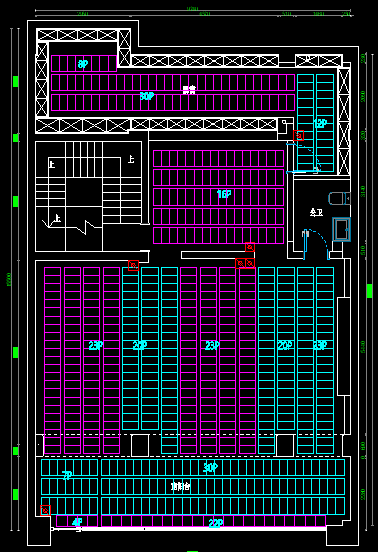The height and width of the screenshot is (552, 378).
Task: Select the leftmost 23P magenta block label
Action: [x=96, y=345]
